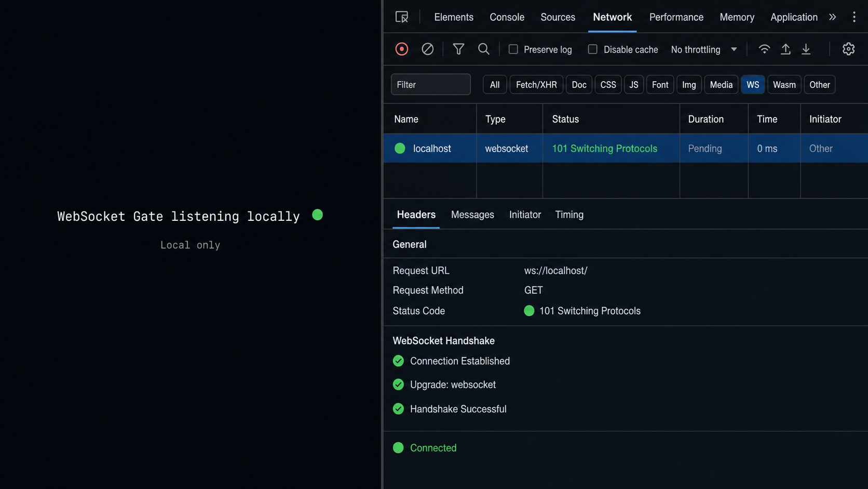The image size is (868, 489).
Task: Toggle the WS filter button
Action: click(x=753, y=85)
